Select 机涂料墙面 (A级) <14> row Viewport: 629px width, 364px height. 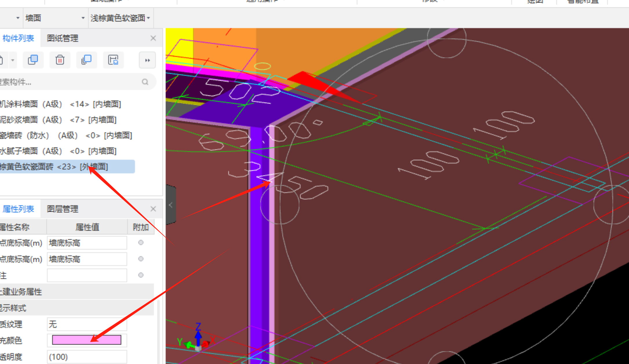click(67, 104)
